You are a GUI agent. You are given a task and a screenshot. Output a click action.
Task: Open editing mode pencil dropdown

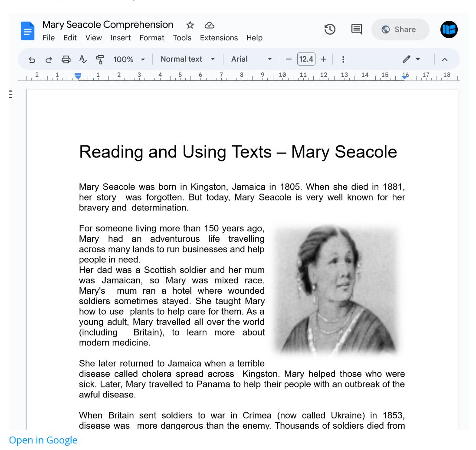(411, 59)
